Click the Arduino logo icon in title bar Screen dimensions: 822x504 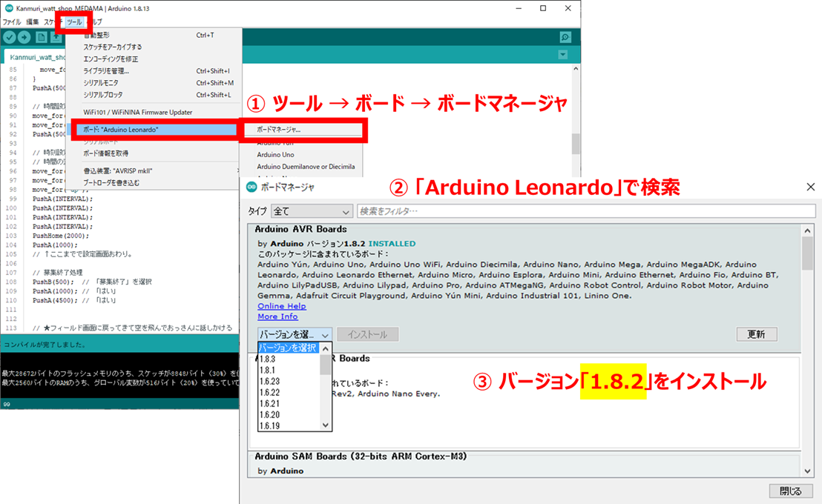tap(9, 8)
